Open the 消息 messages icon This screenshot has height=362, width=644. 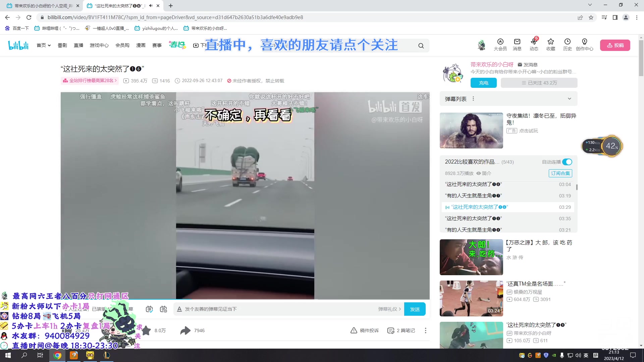tap(517, 45)
